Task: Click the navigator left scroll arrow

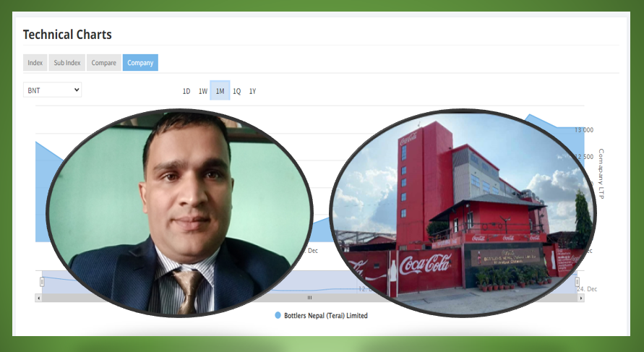Action: point(38,298)
